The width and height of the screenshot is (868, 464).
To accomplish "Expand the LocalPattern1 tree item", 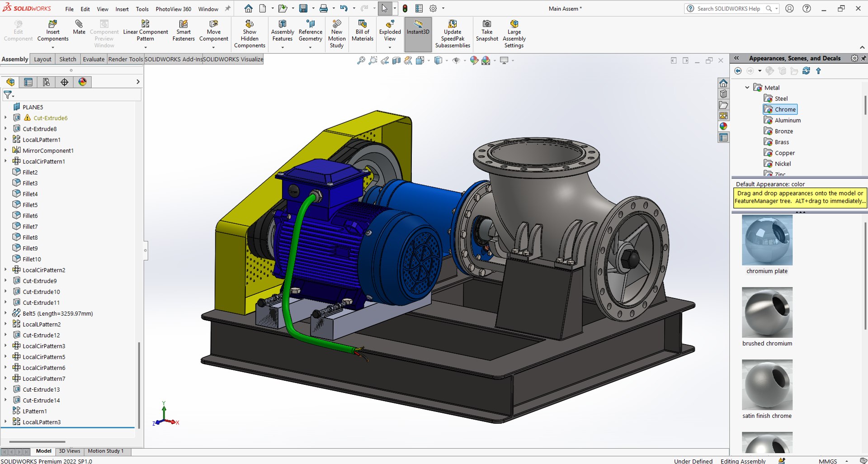I will coord(5,139).
